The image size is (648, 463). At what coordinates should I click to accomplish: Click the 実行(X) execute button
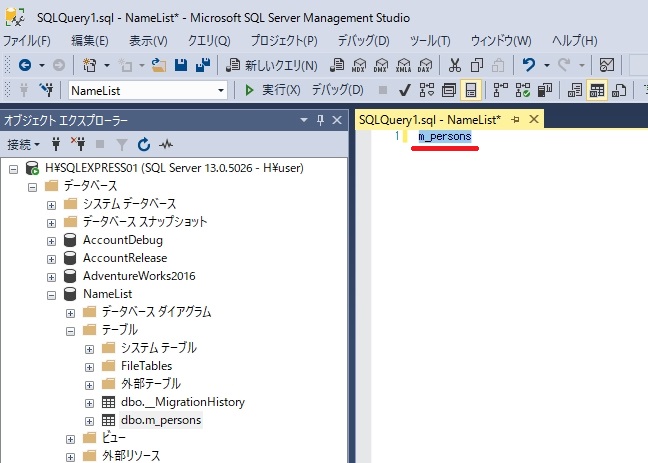coord(273,90)
